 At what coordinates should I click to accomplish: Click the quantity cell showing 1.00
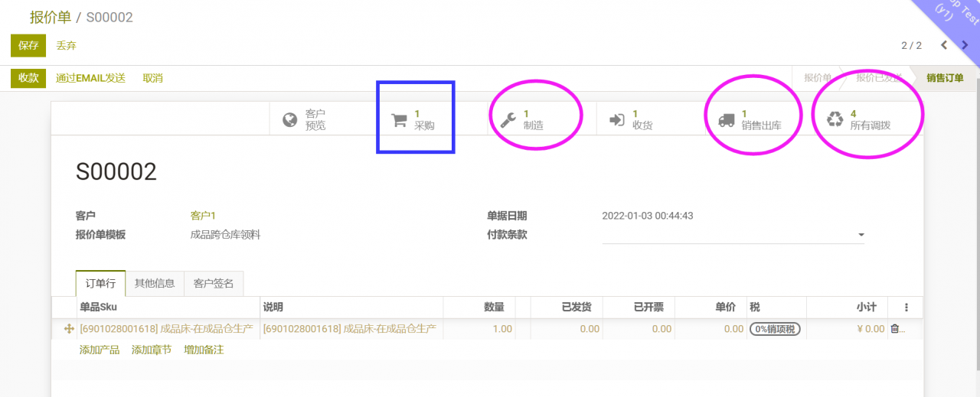click(x=479, y=329)
